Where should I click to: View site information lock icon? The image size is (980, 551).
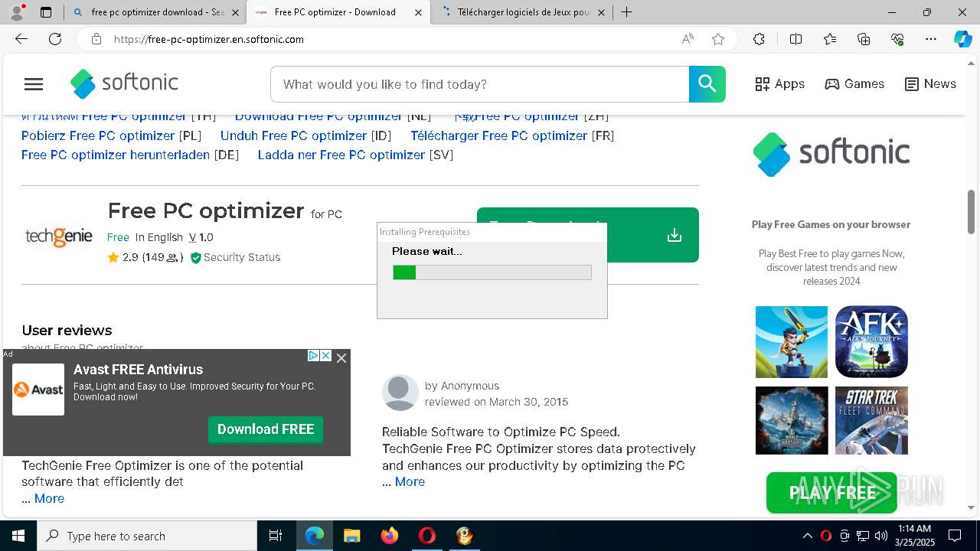coord(96,39)
